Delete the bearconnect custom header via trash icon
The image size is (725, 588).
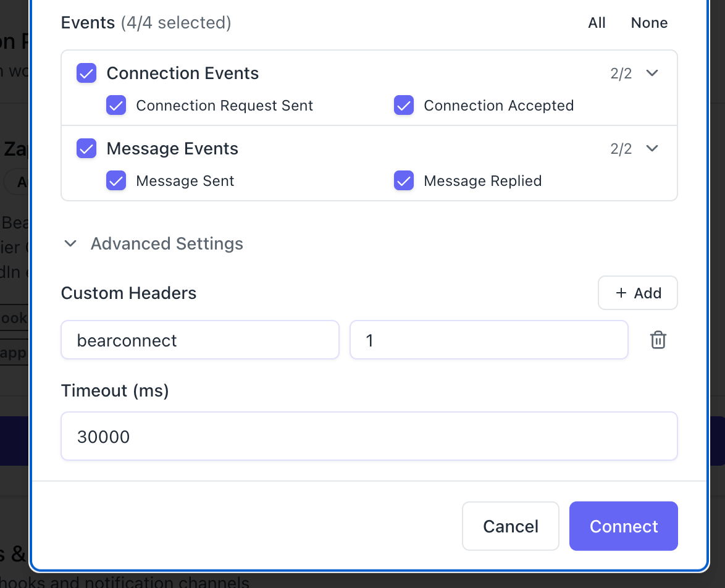tap(658, 340)
